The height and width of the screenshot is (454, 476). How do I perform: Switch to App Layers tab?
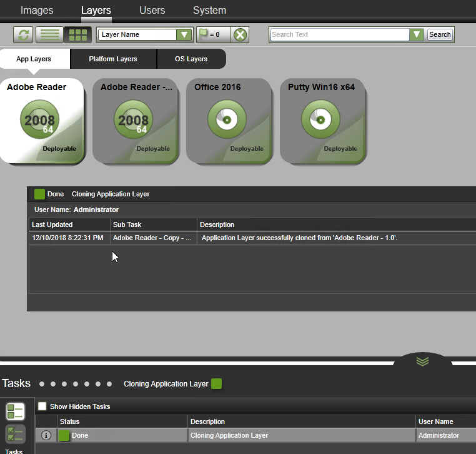pos(34,59)
